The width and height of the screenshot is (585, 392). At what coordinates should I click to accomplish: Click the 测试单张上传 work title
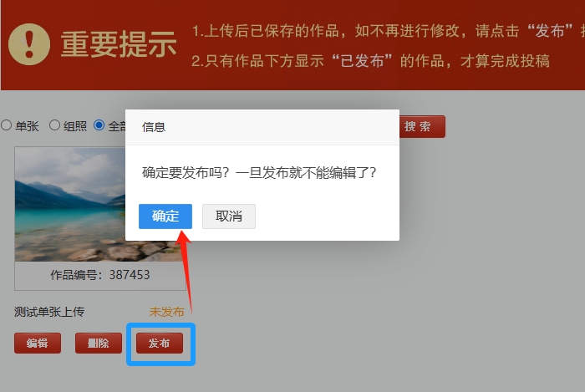pos(49,312)
